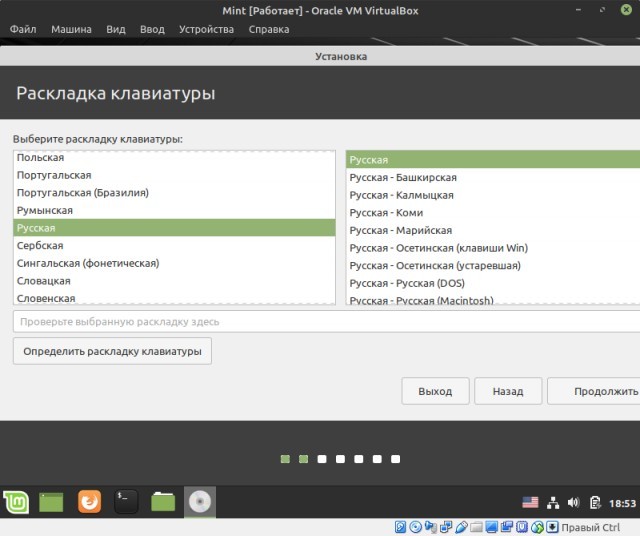This screenshot has width=640, height=536.
Task: Click the VirtualBox CPU chip status icon
Action: [522, 527]
